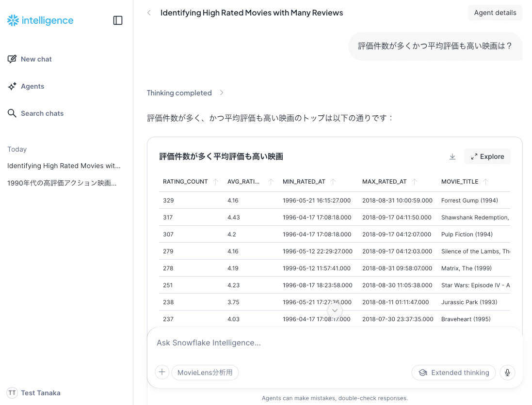
Task: Open the Agent details panel
Action: (495, 13)
